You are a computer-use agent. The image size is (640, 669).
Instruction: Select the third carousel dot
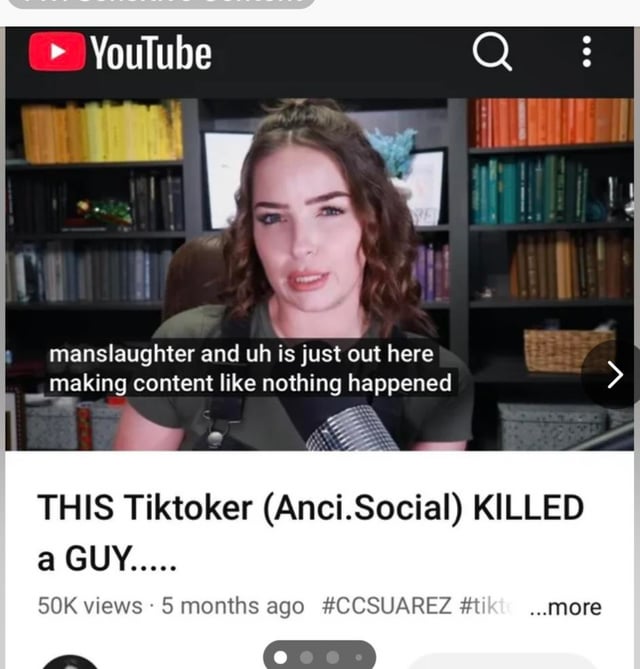point(333,657)
